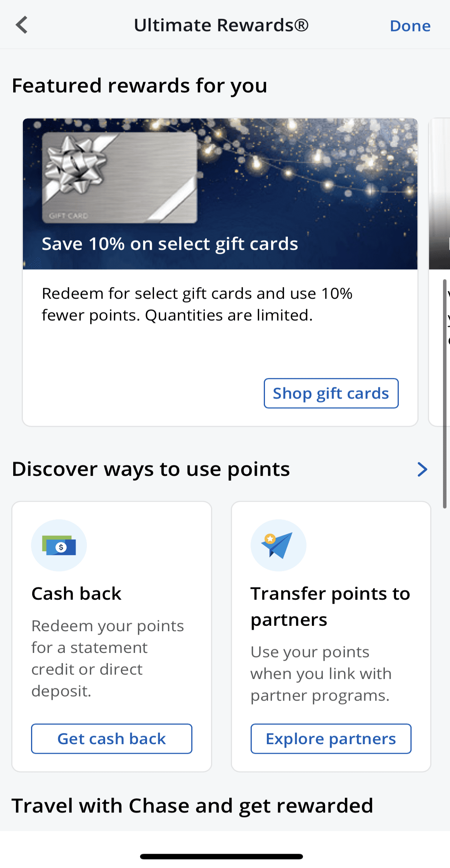Select the Cash back dollar-bills icon
Image resolution: width=450 pixels, height=868 pixels.
click(x=59, y=545)
